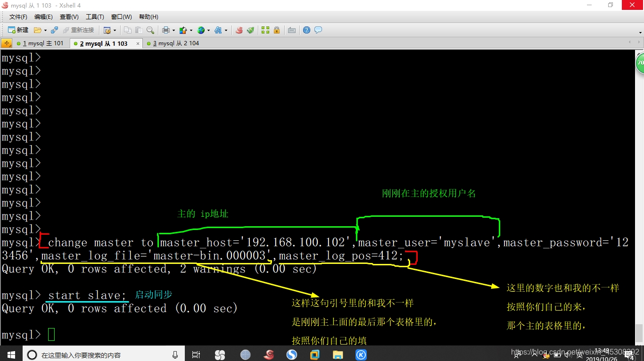This screenshot has width=644, height=361.
Task: Click the keyboard key-mapping icon
Action: coord(292,30)
